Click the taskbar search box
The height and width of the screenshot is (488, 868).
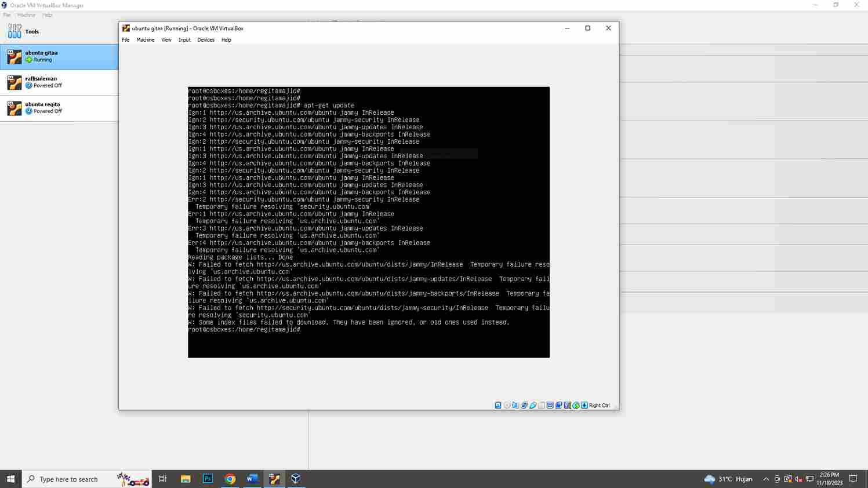(87, 479)
